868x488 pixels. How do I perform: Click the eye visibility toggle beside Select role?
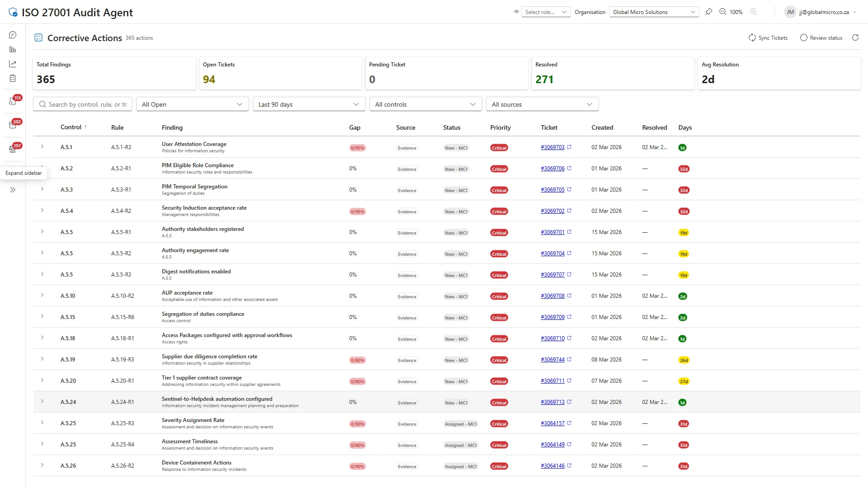[x=516, y=12]
